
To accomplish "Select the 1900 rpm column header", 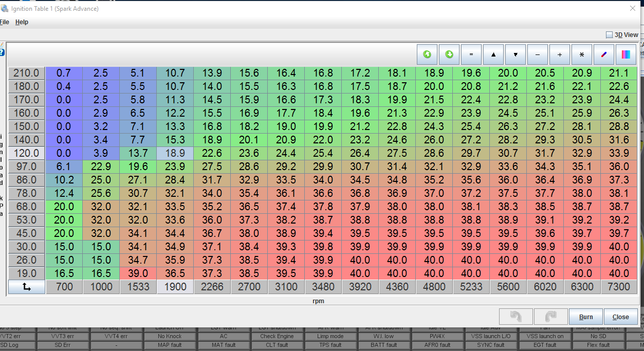I will tap(175, 287).
